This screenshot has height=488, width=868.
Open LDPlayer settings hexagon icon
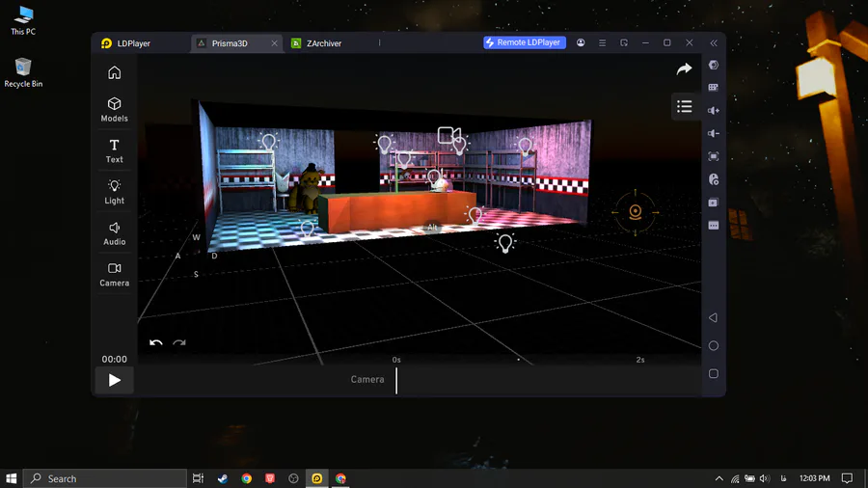[x=714, y=65]
